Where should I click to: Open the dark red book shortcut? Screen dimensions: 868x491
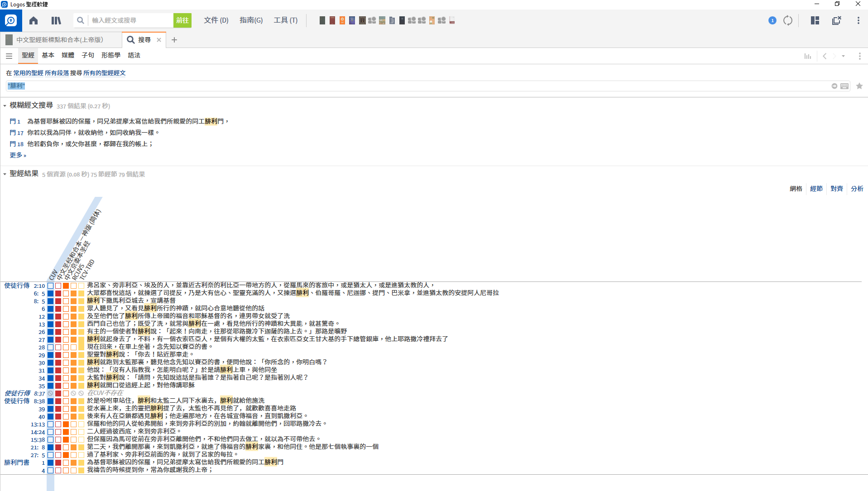(332, 20)
